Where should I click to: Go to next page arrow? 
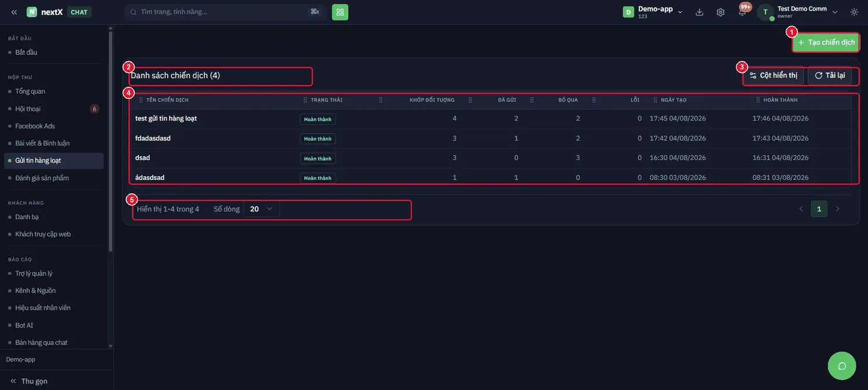coord(837,209)
